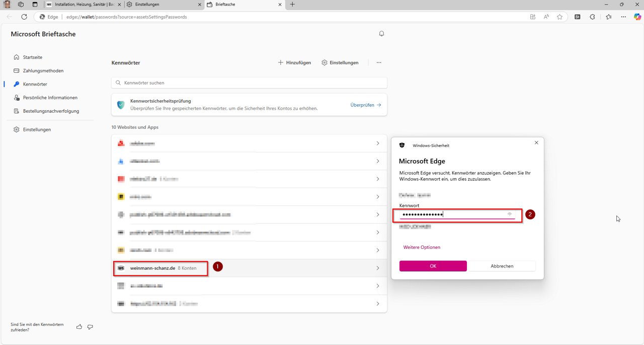Click the Favorites list star icon
Image resolution: width=644 pixels, height=345 pixels.
tap(608, 17)
